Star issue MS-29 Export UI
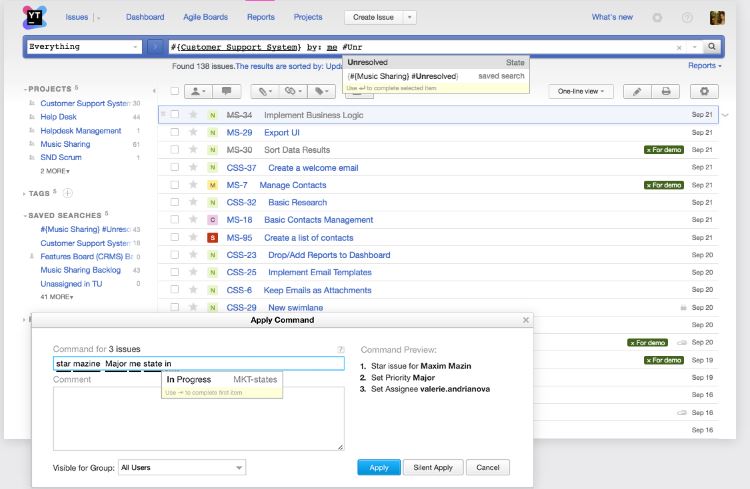 tap(193, 132)
